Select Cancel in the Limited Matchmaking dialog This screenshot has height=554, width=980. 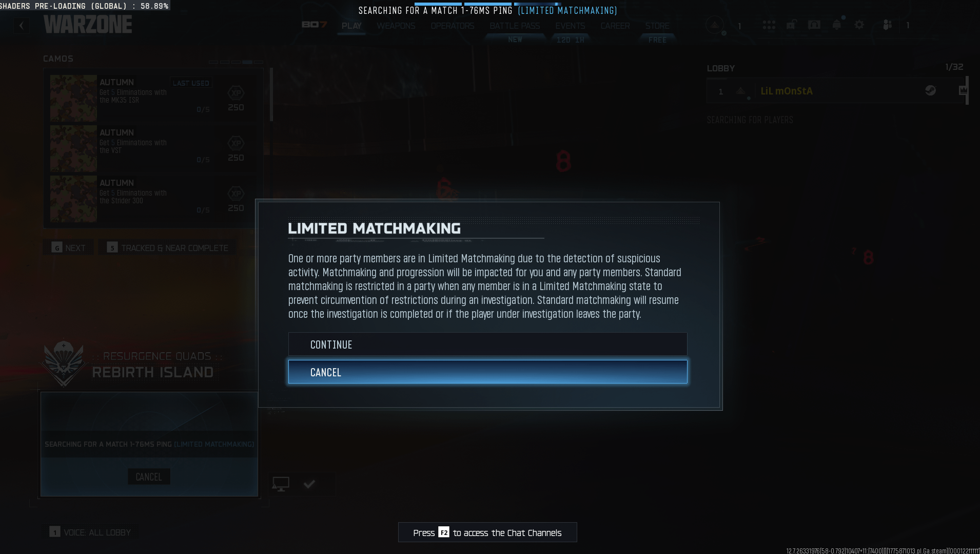point(487,372)
